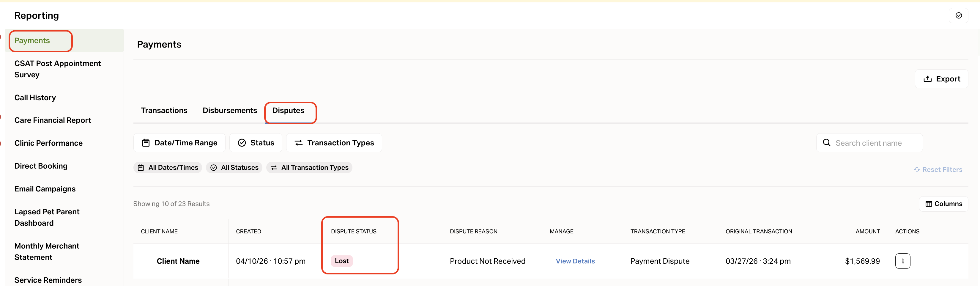Open Monthly Merchant Statement
980x286 pixels.
(47, 252)
